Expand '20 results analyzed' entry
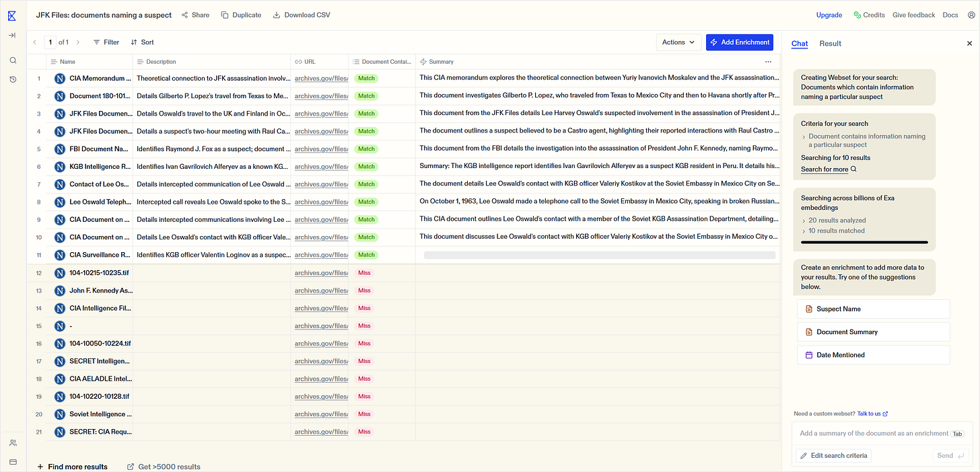Screen dimensions: 980x472 click(x=833, y=221)
